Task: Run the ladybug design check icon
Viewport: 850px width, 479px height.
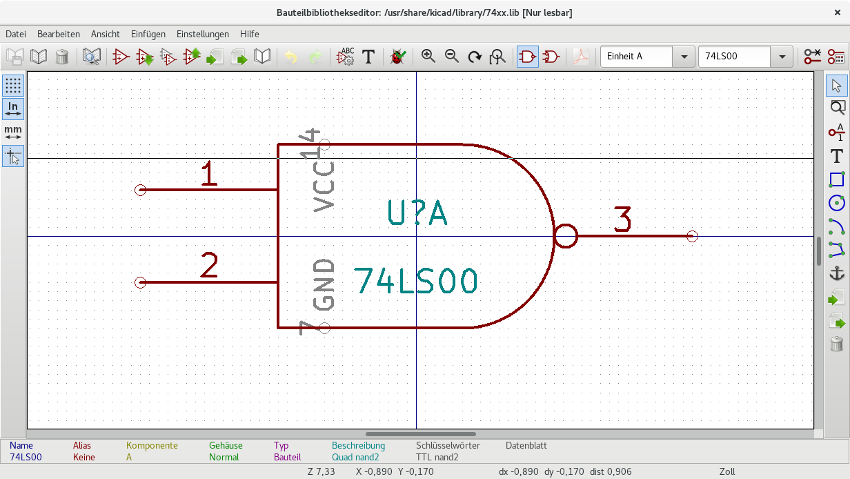Action: point(398,57)
